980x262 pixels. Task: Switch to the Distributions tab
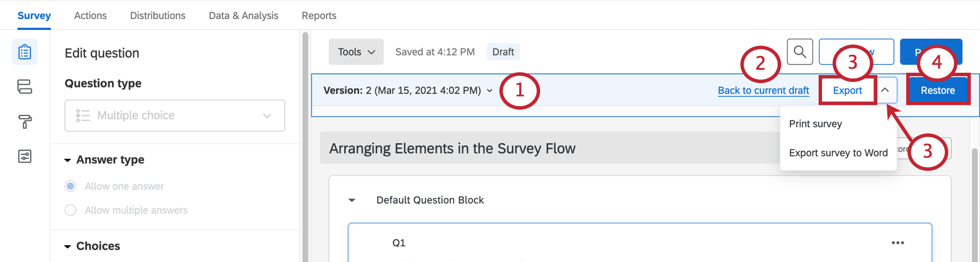157,16
